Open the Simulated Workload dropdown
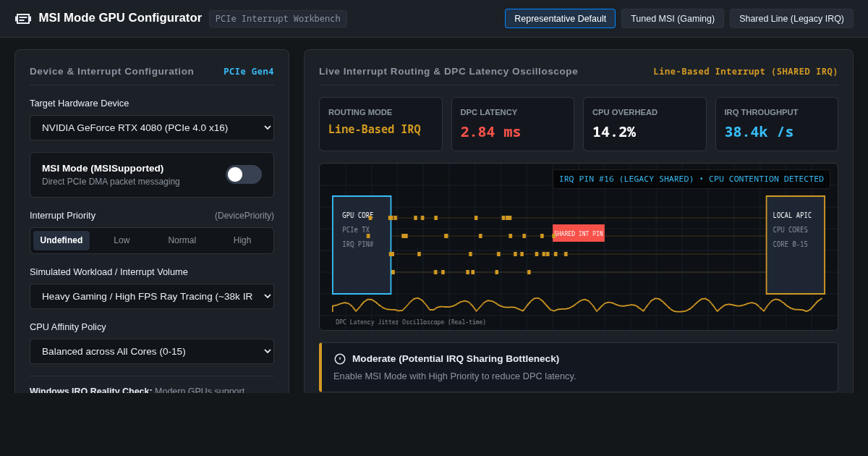 click(152, 296)
